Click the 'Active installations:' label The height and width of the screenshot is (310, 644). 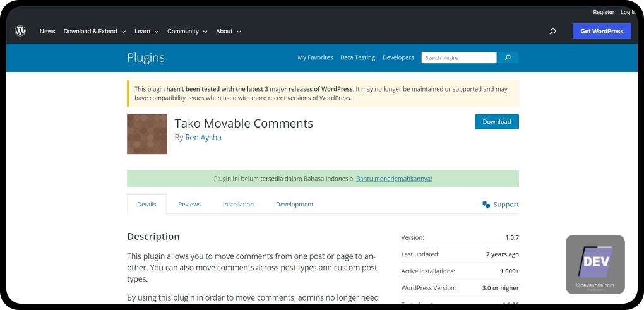428,271
